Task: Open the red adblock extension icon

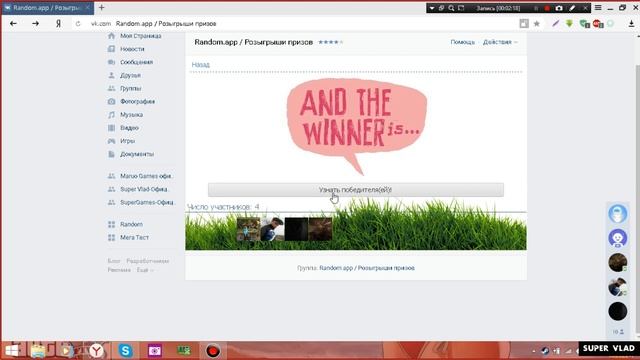Action: 598,24
